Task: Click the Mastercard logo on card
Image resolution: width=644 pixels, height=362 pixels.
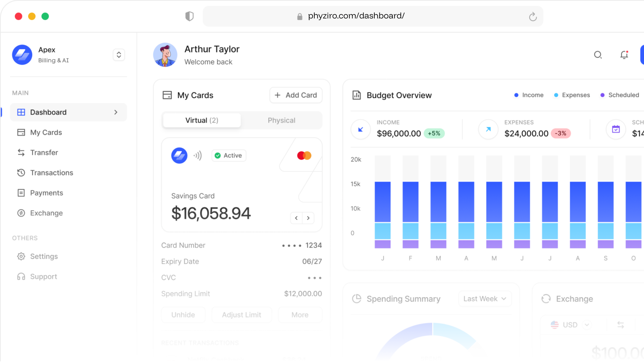Action: tap(304, 156)
